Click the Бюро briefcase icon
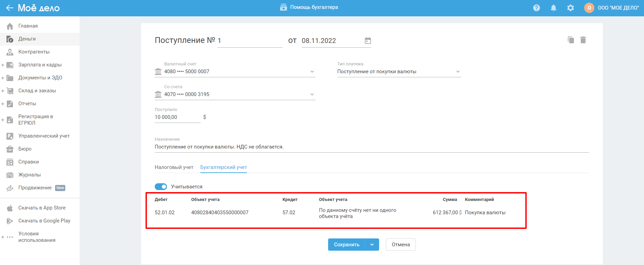644x265 pixels. [x=10, y=149]
